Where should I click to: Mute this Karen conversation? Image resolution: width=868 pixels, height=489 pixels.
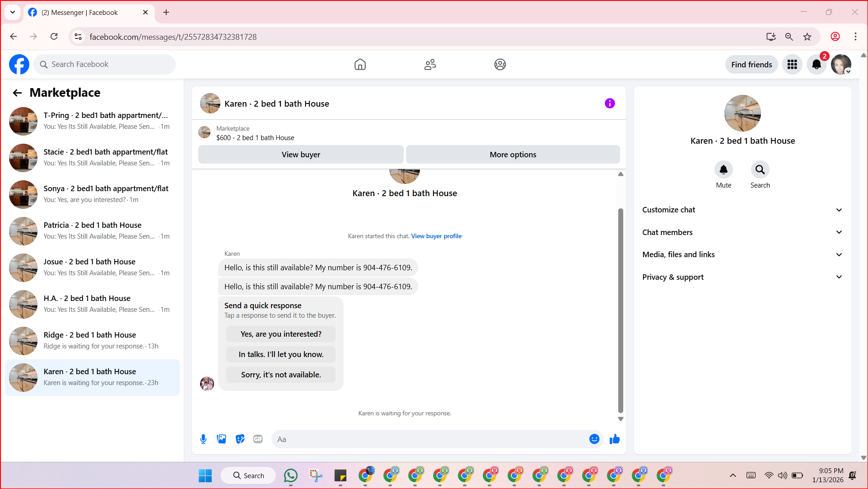[723, 170]
